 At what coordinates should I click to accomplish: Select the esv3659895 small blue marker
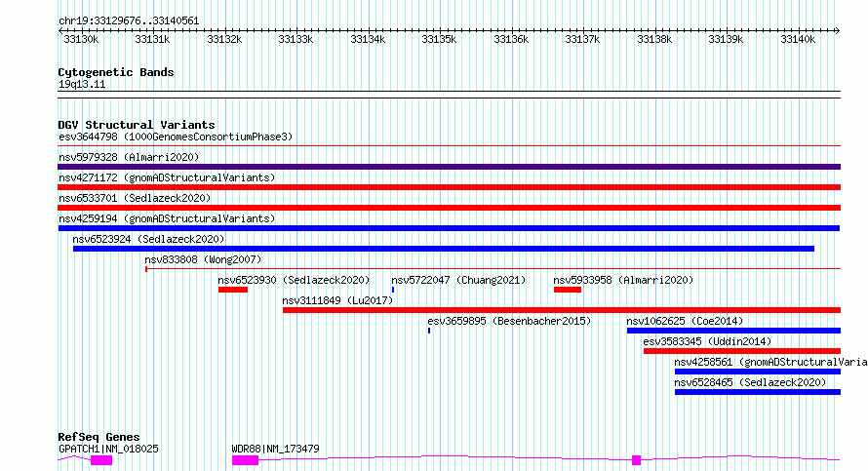click(429, 331)
